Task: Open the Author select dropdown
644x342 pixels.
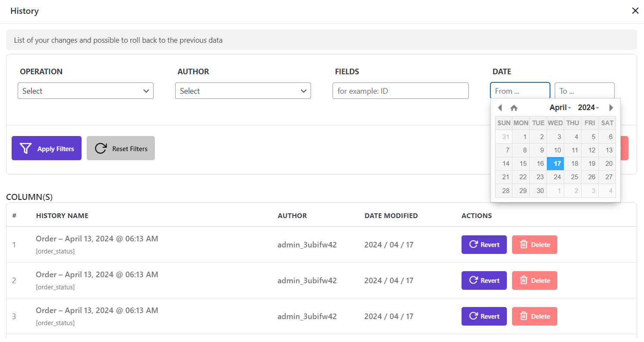Action: coord(243,91)
